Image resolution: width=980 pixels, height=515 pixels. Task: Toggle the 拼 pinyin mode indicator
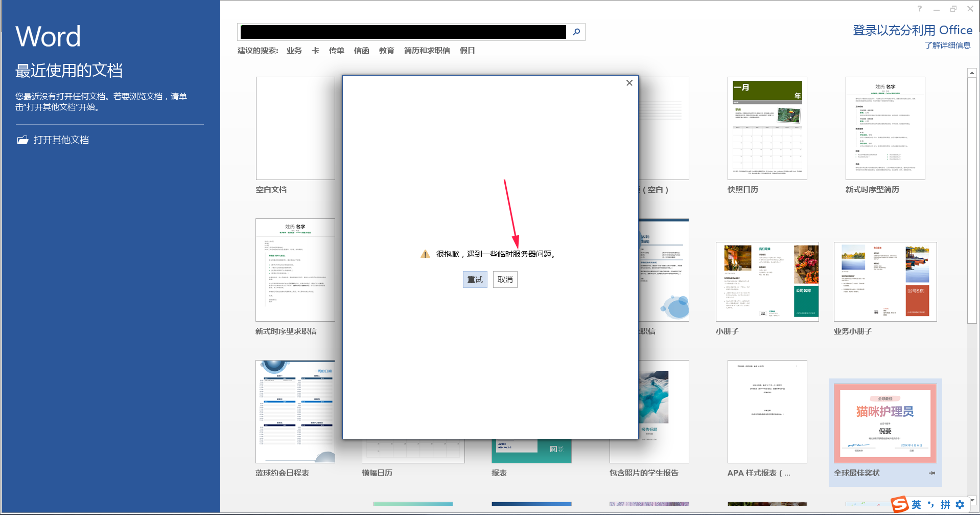click(945, 505)
